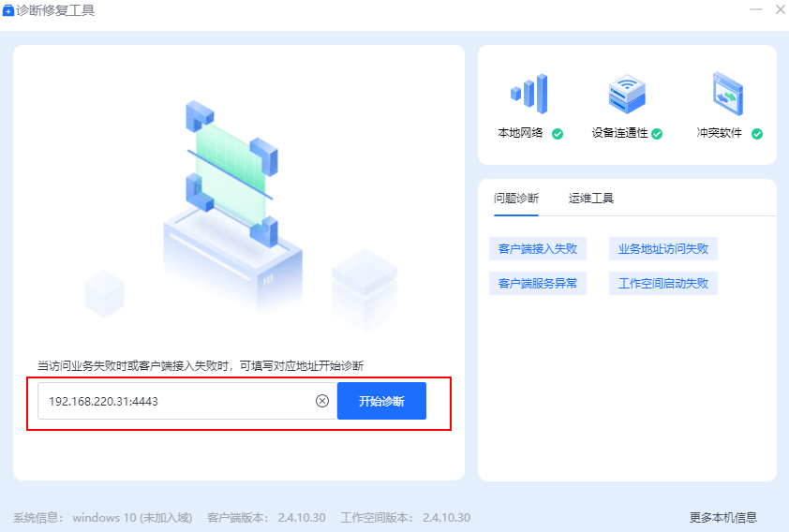
Task: Pick the 客户端服务异常 issue button
Action: pyautogui.click(x=538, y=283)
